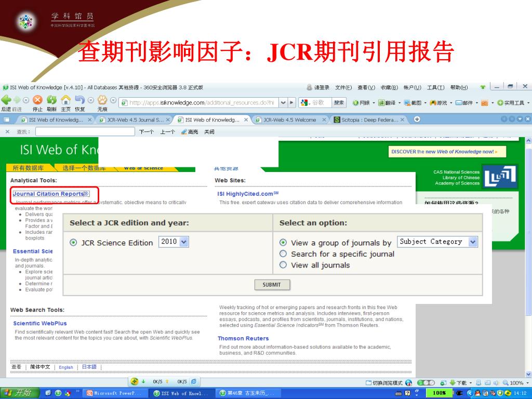The image size is (532, 399).
Task: Open dropdown arrow beside the paw icon
Action: coord(113,100)
